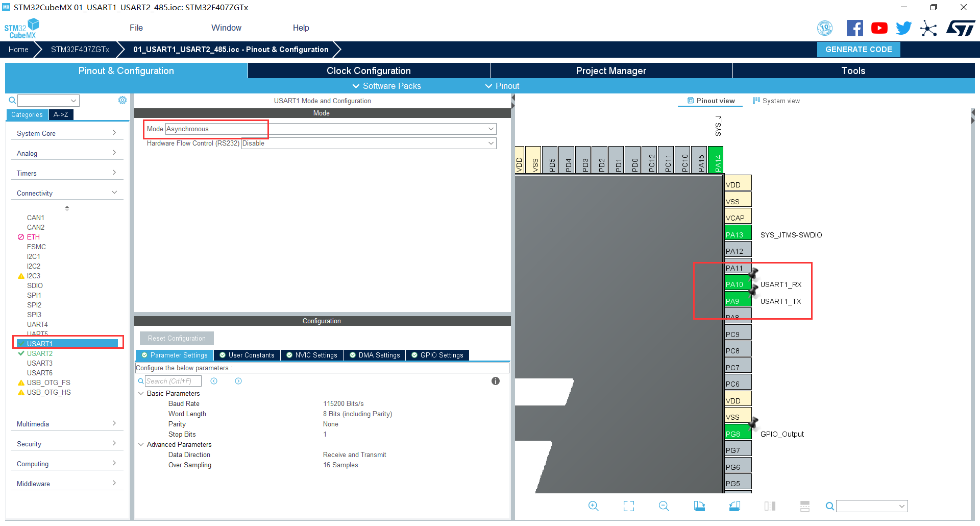Click the split horizontal view icon
980x526 pixels.
805,506
